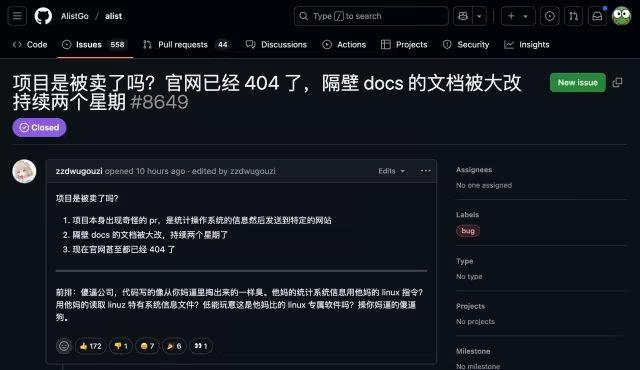
Task: Open the notifications inbox icon
Action: [x=597, y=16]
